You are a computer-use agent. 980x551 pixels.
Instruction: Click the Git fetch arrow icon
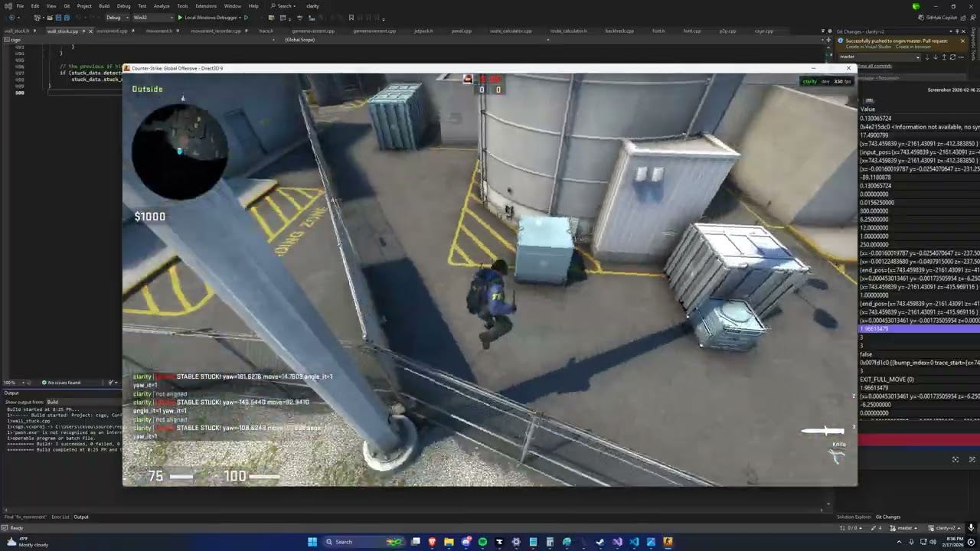pos(928,57)
